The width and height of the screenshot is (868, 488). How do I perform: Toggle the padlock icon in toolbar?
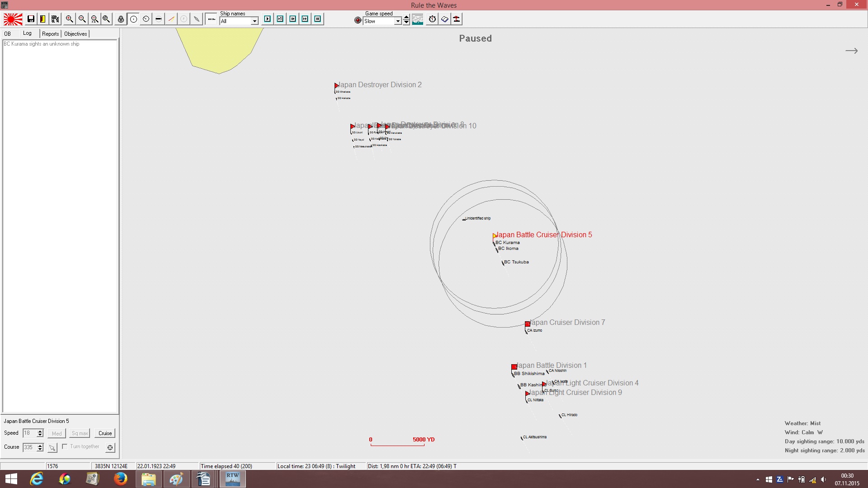[x=121, y=19]
